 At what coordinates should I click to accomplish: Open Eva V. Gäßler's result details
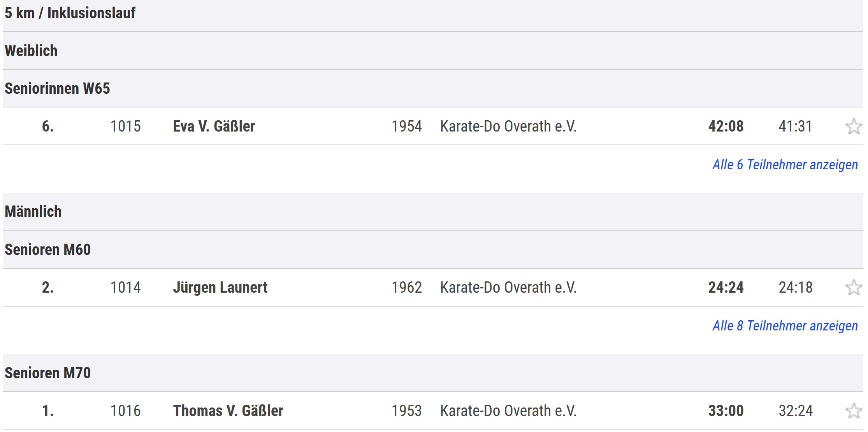(214, 126)
